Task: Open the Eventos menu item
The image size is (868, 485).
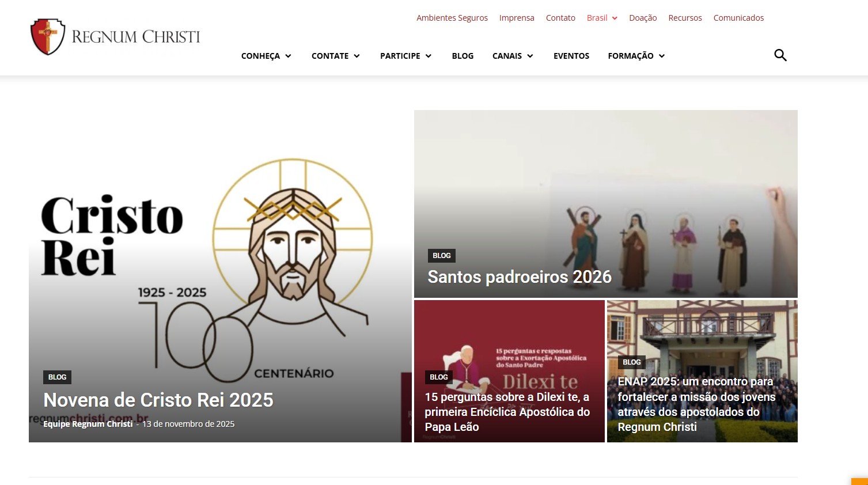Action: (571, 56)
